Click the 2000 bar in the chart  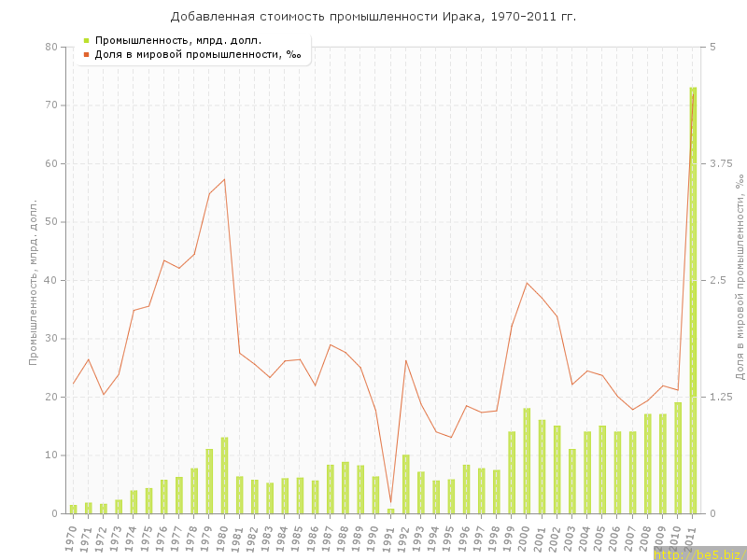(527, 461)
